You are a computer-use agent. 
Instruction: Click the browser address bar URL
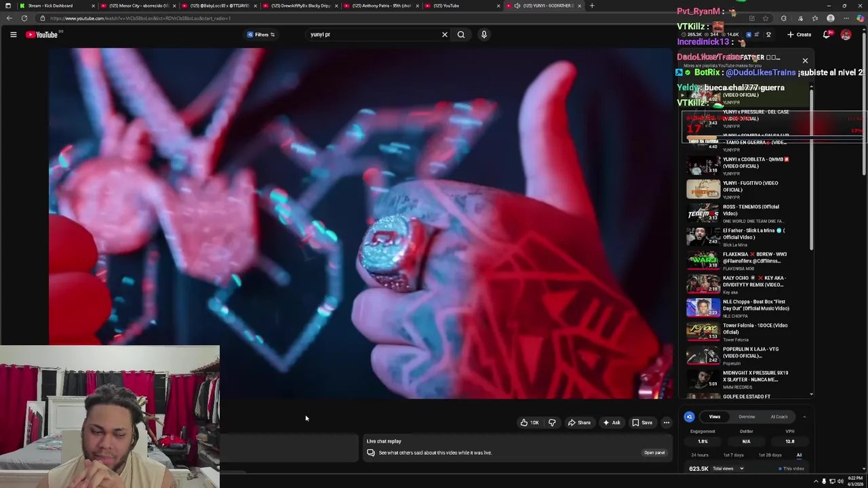pyautogui.click(x=140, y=18)
